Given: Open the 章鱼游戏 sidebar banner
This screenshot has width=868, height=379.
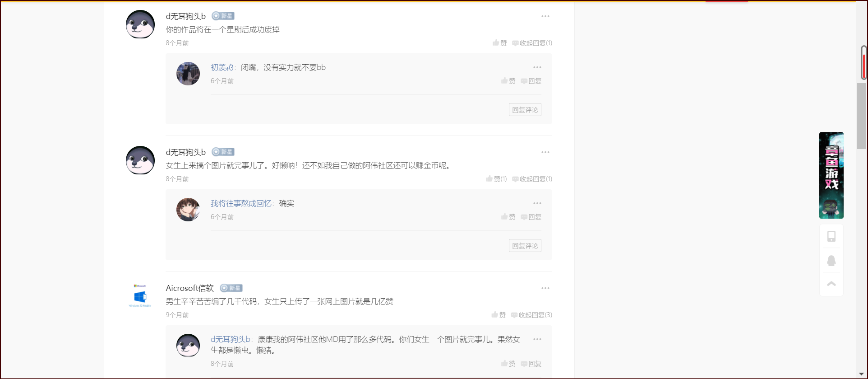Looking at the screenshot, I should point(831,175).
